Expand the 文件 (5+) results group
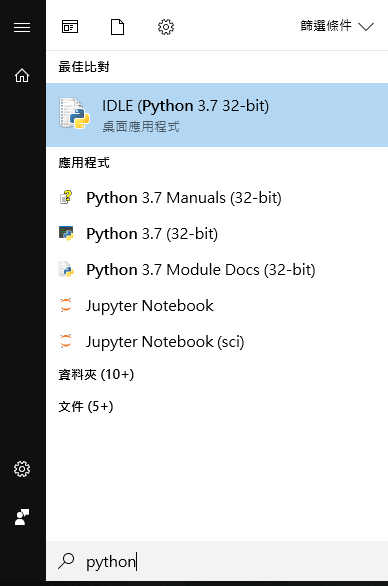388x586 pixels. point(86,406)
